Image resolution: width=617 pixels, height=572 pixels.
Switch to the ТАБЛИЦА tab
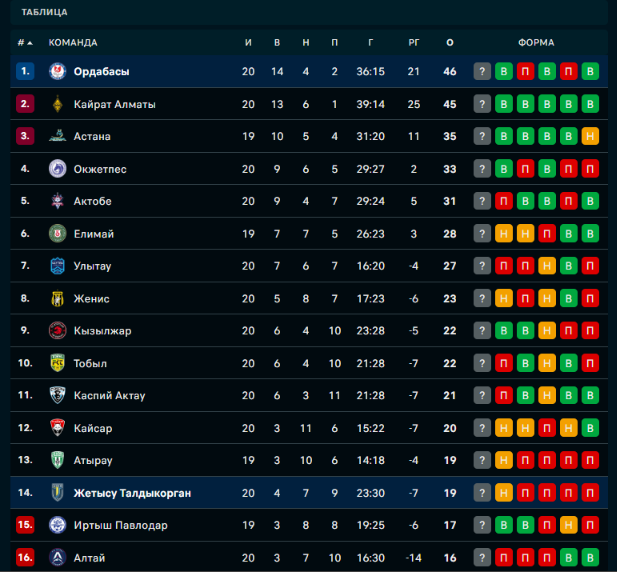click(x=44, y=12)
